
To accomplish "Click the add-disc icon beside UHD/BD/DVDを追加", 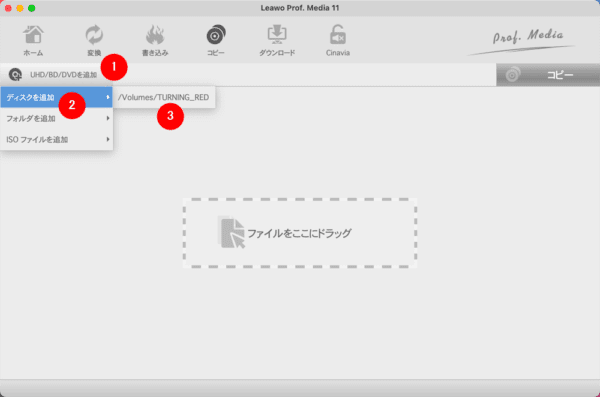I will (15, 74).
